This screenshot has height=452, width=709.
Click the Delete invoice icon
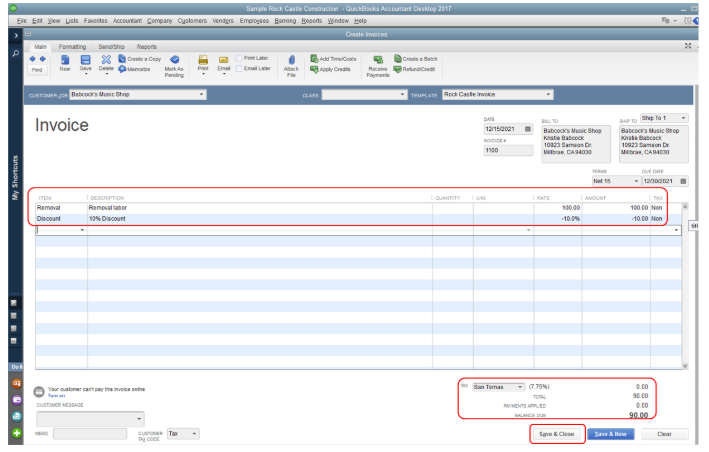106,63
